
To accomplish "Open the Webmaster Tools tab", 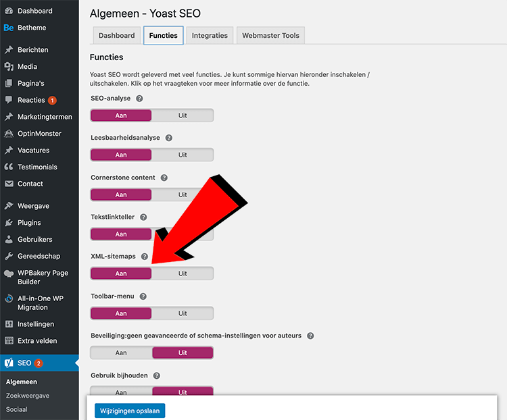I will click(x=270, y=35).
